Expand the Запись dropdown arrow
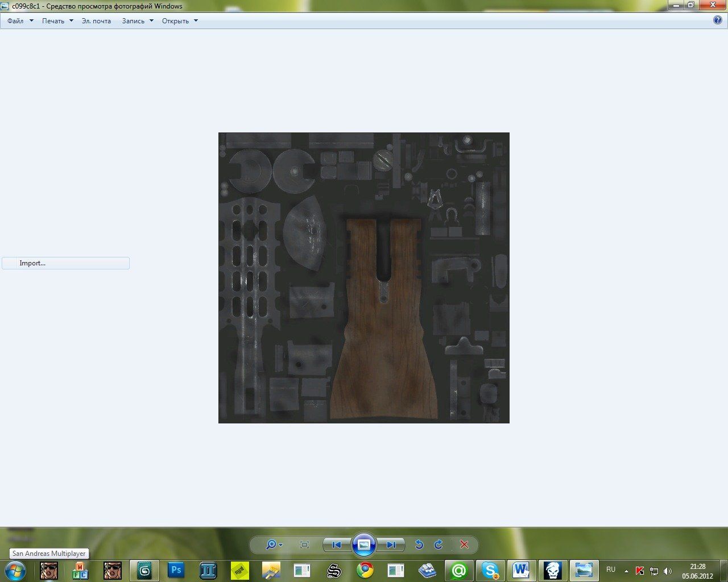 tap(151, 21)
